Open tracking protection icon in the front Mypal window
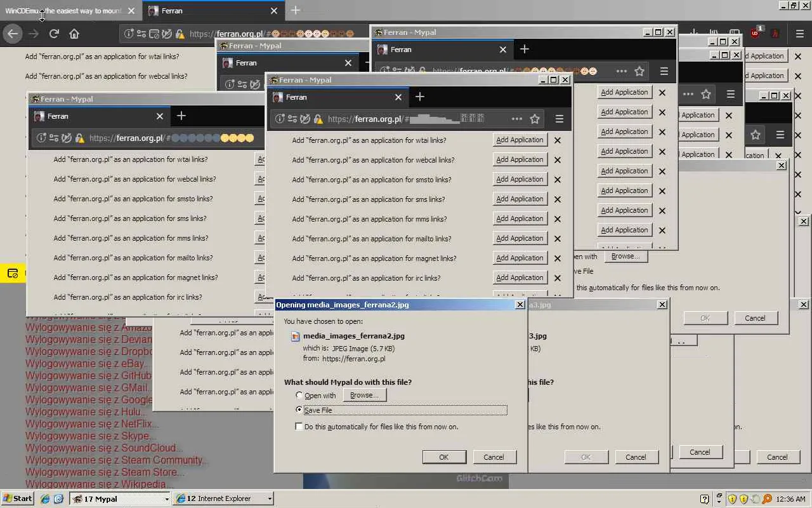Image resolution: width=812 pixels, height=508 pixels. click(x=305, y=119)
